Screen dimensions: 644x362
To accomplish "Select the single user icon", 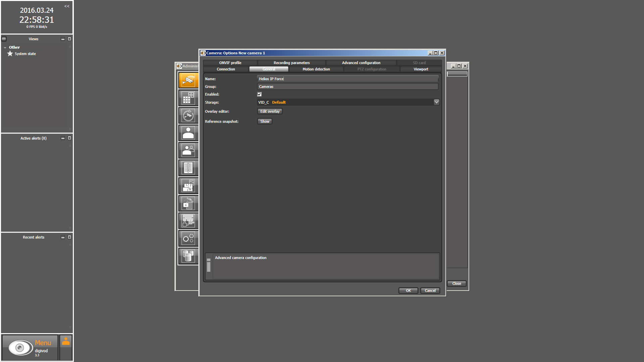I will click(188, 133).
